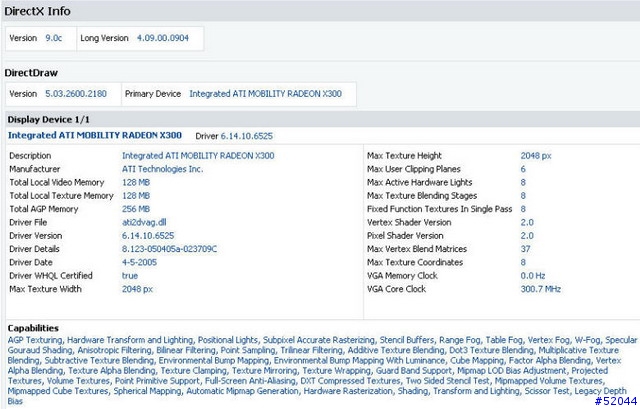Select the Driver Version row value 6.14.10.6525

click(x=148, y=236)
